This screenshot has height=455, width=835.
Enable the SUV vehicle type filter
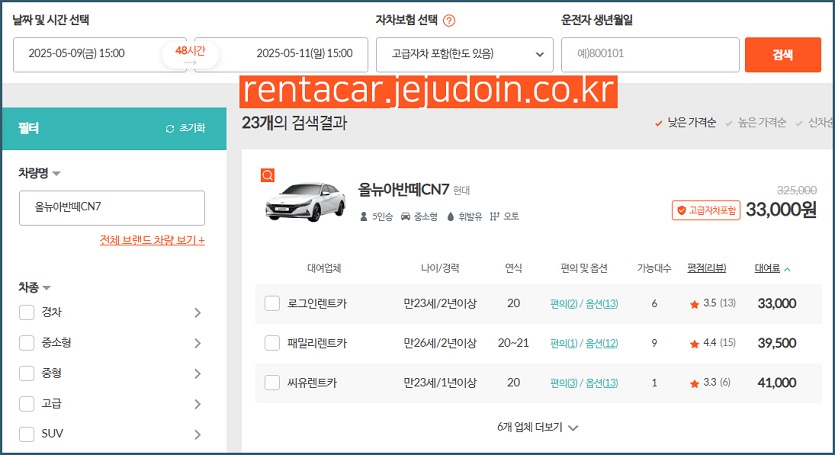[27, 434]
